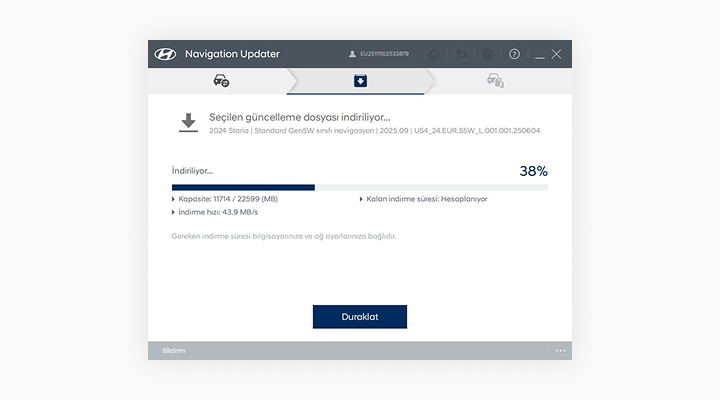Go to Home via house icon
The width and height of the screenshot is (720, 400).
(x=434, y=54)
